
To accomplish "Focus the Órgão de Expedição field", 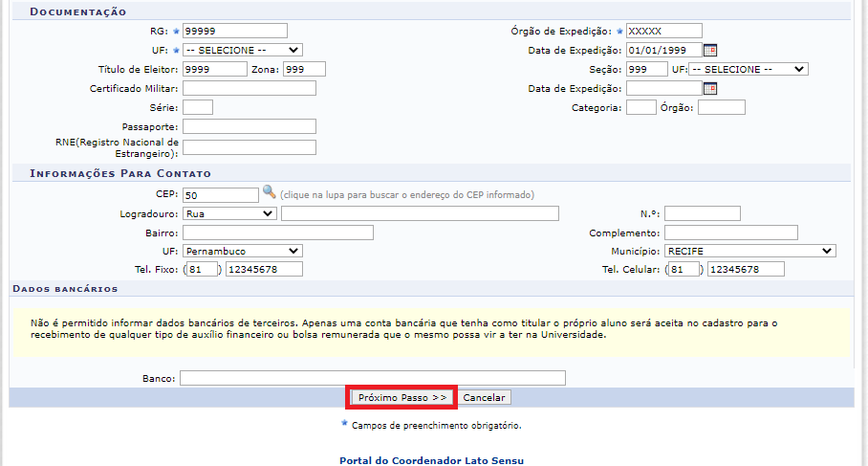I will click(x=663, y=31).
